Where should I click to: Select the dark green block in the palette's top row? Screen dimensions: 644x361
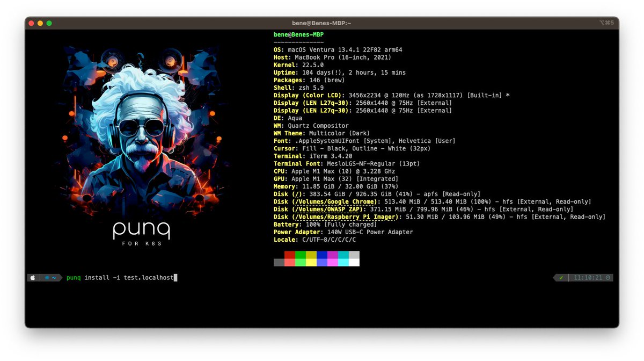pyautogui.click(x=301, y=255)
